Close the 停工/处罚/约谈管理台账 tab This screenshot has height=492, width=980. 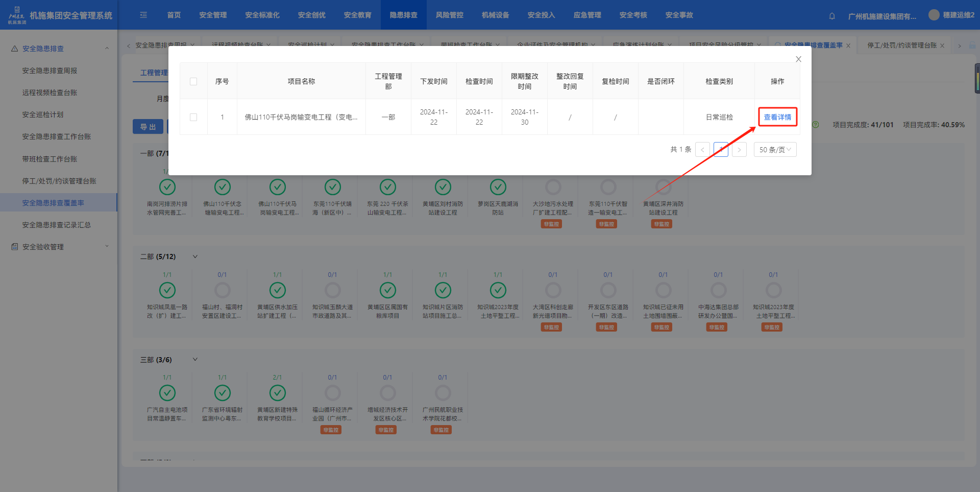tap(942, 45)
